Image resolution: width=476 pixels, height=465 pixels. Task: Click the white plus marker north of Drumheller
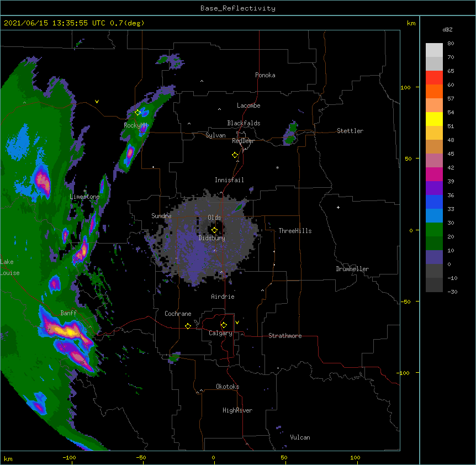click(338, 207)
